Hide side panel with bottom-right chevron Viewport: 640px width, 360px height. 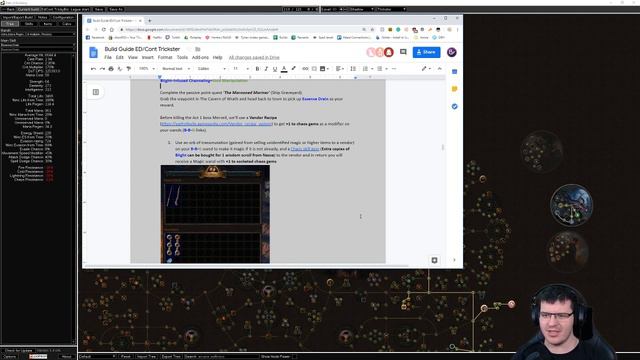coord(454,260)
